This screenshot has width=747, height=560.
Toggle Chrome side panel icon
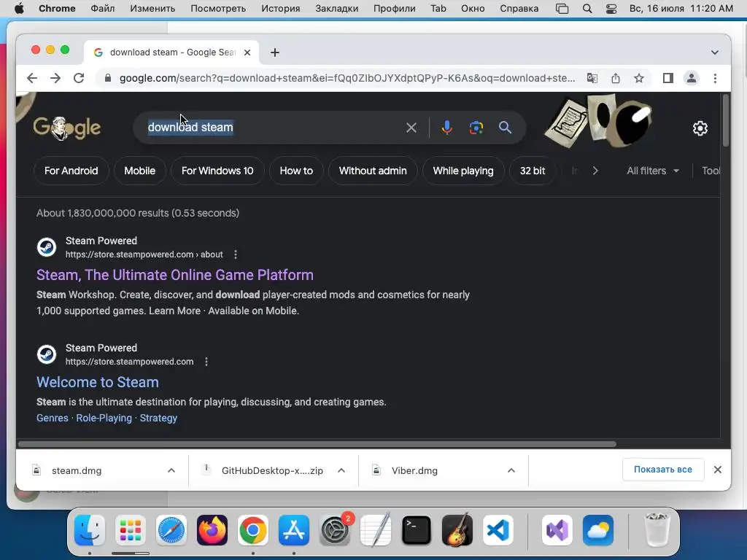[x=668, y=78]
